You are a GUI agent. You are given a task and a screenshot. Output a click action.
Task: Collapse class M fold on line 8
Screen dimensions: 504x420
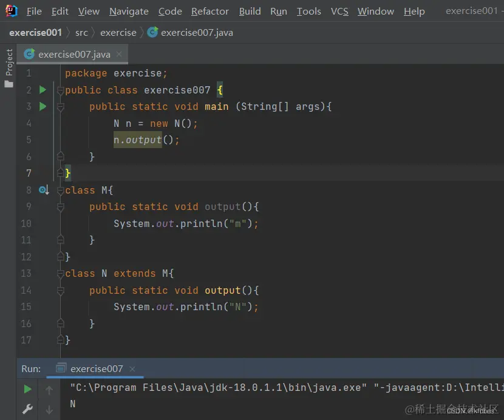click(x=60, y=191)
